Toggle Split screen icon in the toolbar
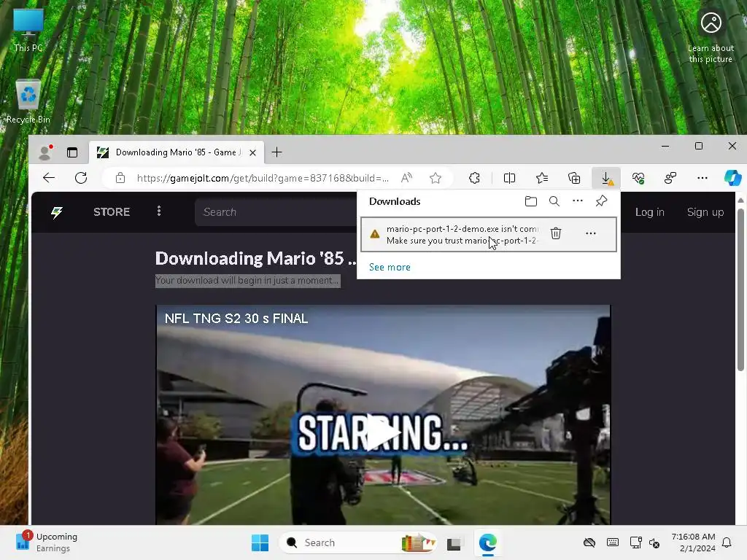This screenshot has width=747, height=560. [x=509, y=178]
